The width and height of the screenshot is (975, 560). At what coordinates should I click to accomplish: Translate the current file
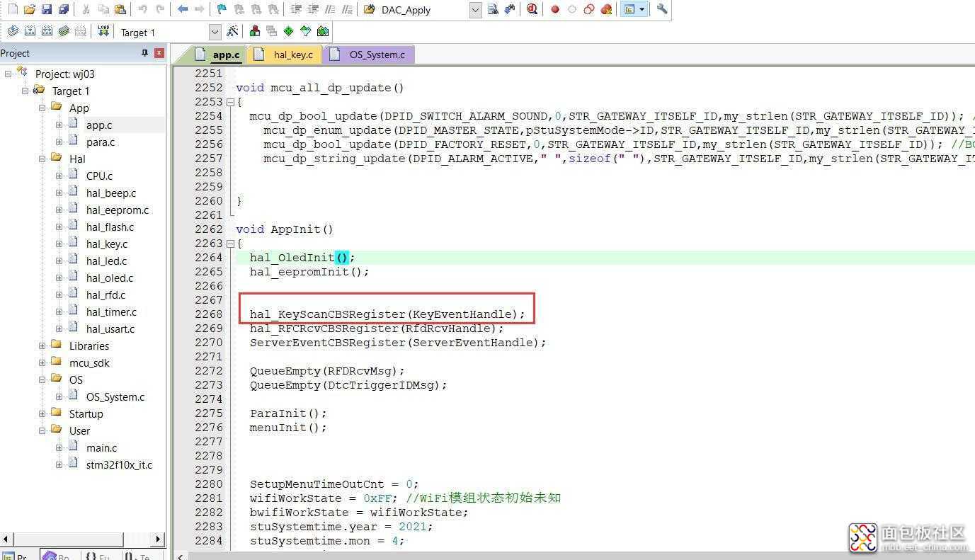[x=13, y=31]
